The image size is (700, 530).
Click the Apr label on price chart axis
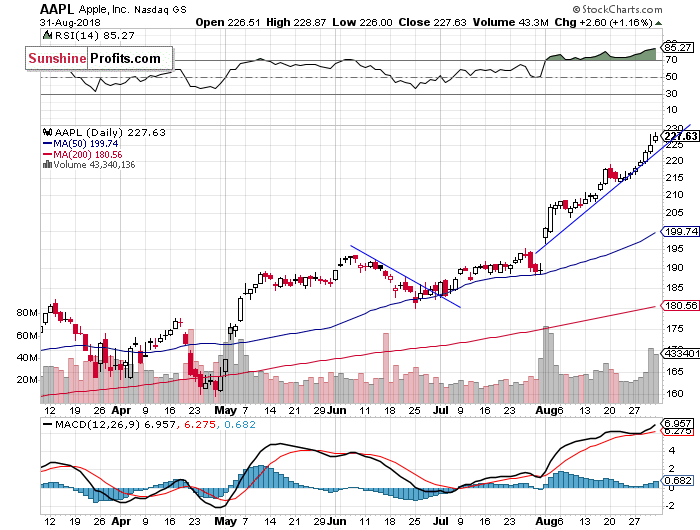pyautogui.click(x=121, y=410)
